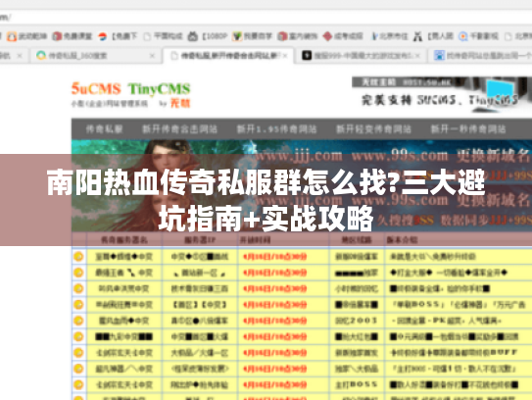Open the 传奇私服 nav menu item
532x400 pixels.
pos(104,129)
